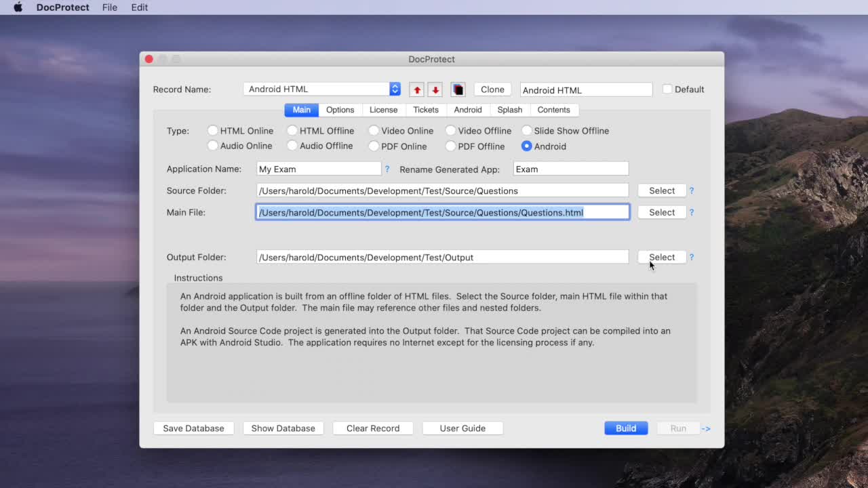The width and height of the screenshot is (868, 488).
Task: Click Select for the Main File
Action: [662, 212]
